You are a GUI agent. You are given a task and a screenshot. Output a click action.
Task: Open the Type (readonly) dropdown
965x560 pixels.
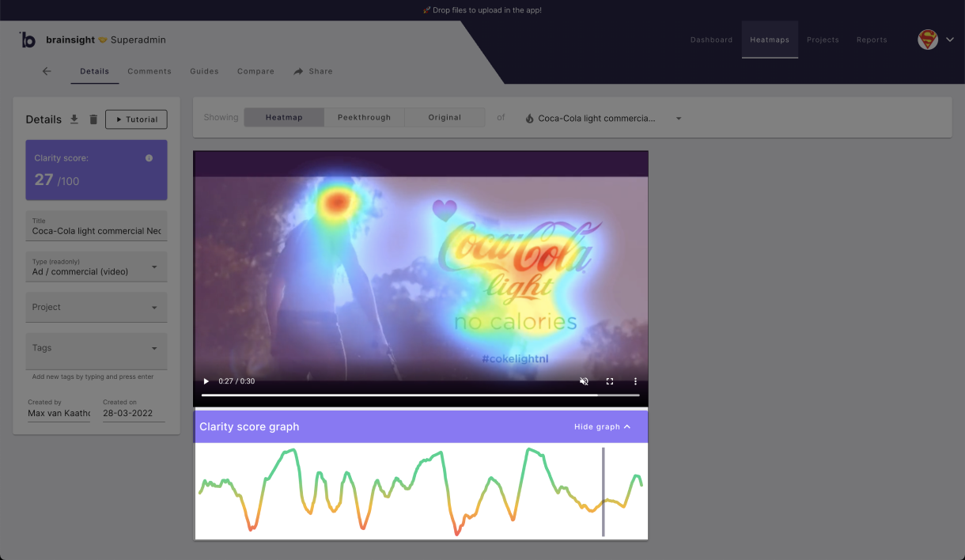(96, 267)
